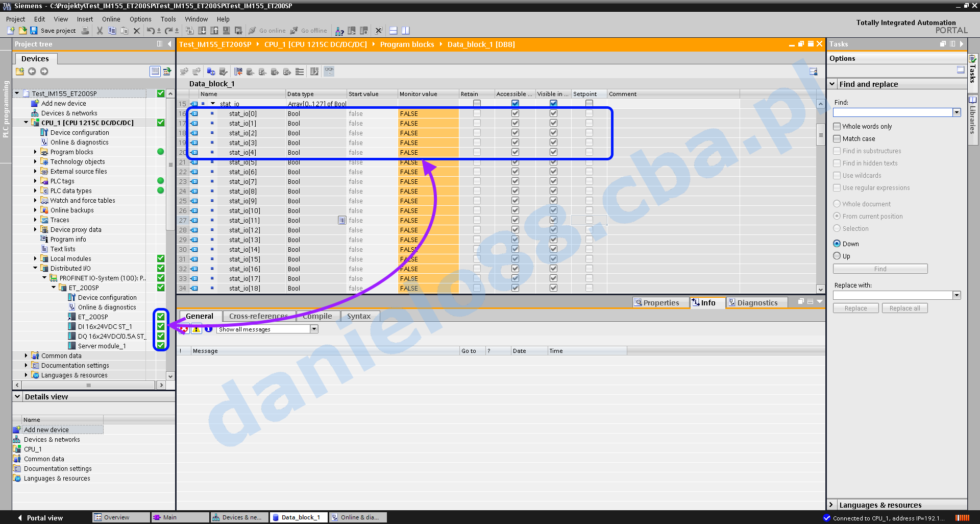The width and height of the screenshot is (980, 524).
Task: Click the Download to device icon
Action: point(202,31)
